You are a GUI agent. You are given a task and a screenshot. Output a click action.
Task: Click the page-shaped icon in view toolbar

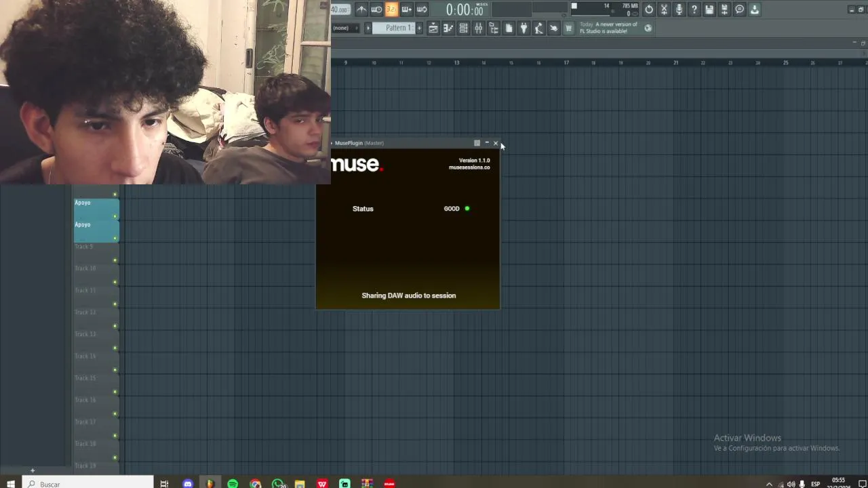(509, 28)
